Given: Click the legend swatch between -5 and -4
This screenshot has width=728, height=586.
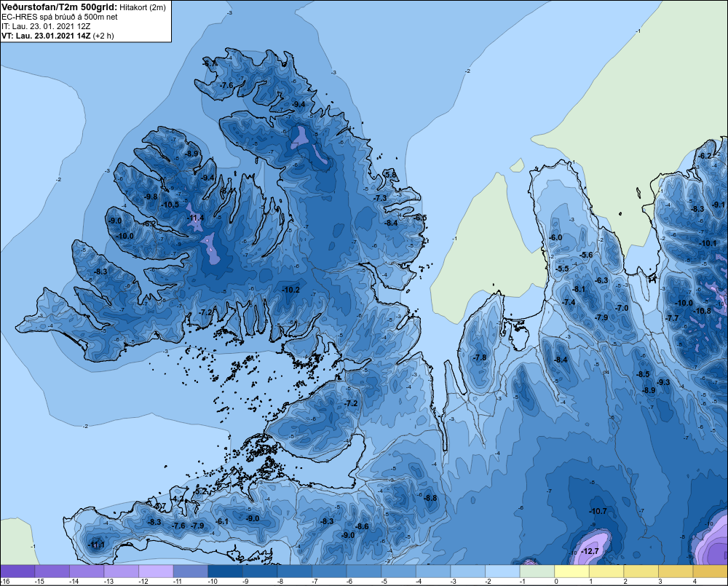Looking at the screenshot, I should (x=399, y=571).
